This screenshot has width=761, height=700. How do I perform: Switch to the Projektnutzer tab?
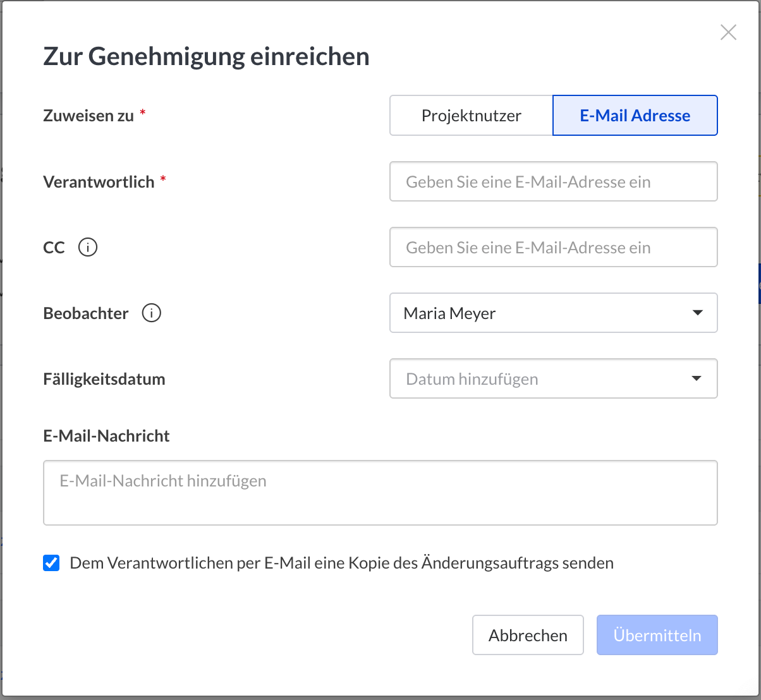click(x=471, y=116)
